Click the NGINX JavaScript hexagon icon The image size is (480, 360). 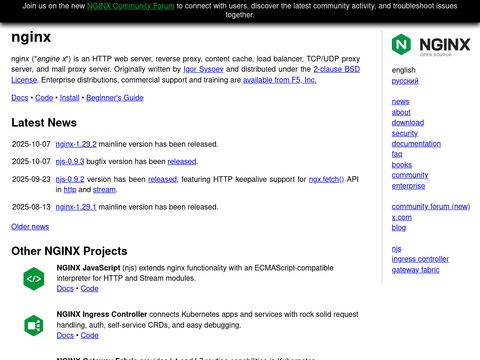[34, 279]
